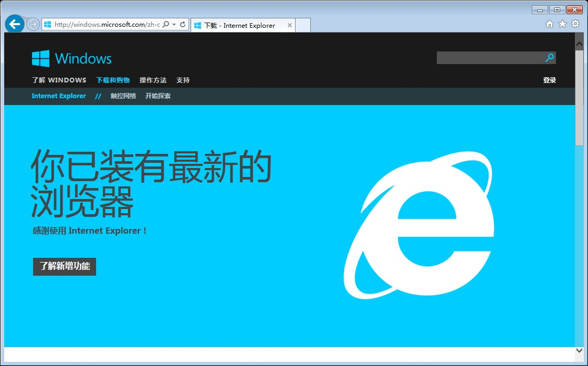Click the refresh icon in the address bar
Image resolution: width=588 pixels, height=366 pixels.
coord(183,25)
